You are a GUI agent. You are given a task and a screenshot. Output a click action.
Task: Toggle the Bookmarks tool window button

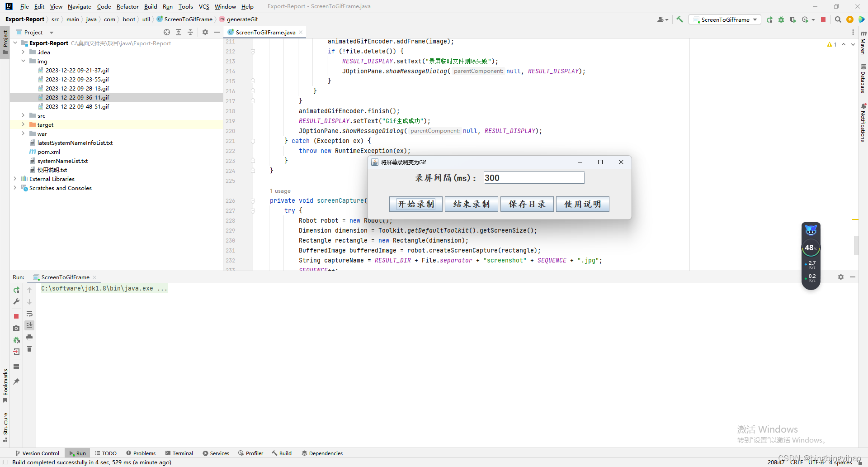(5, 386)
